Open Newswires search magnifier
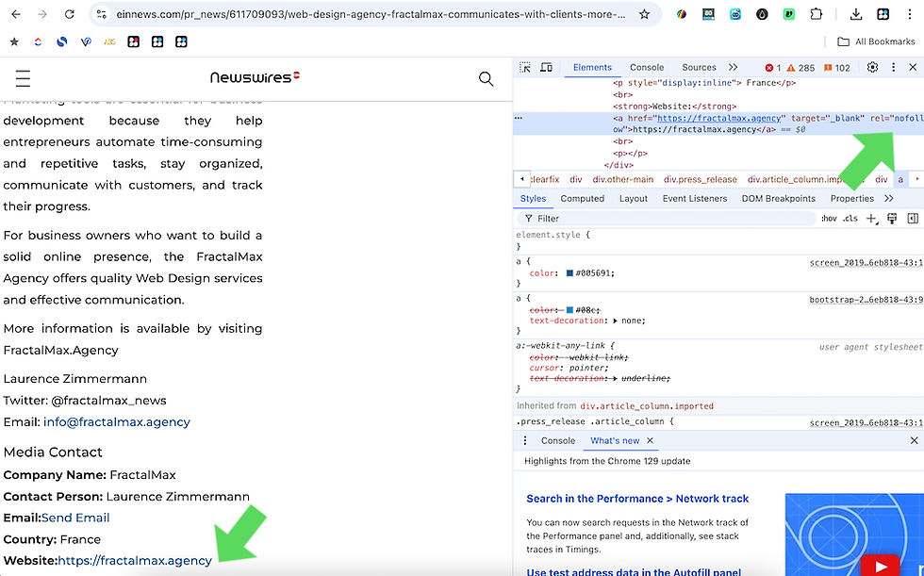The width and height of the screenshot is (924, 576). [487, 78]
